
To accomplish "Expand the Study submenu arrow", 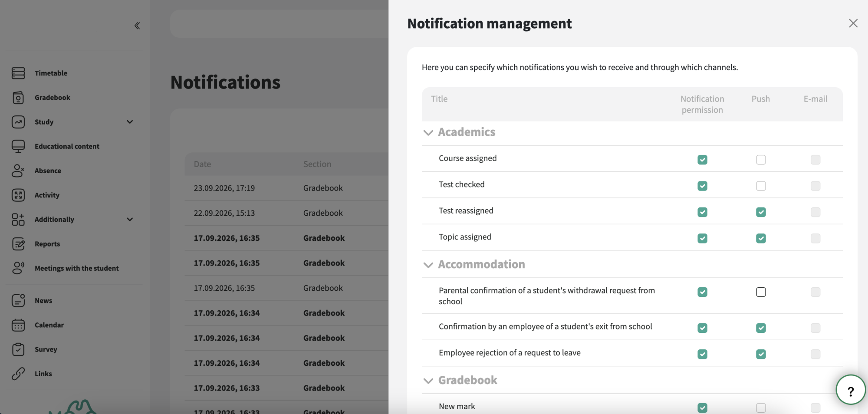I will point(130,122).
